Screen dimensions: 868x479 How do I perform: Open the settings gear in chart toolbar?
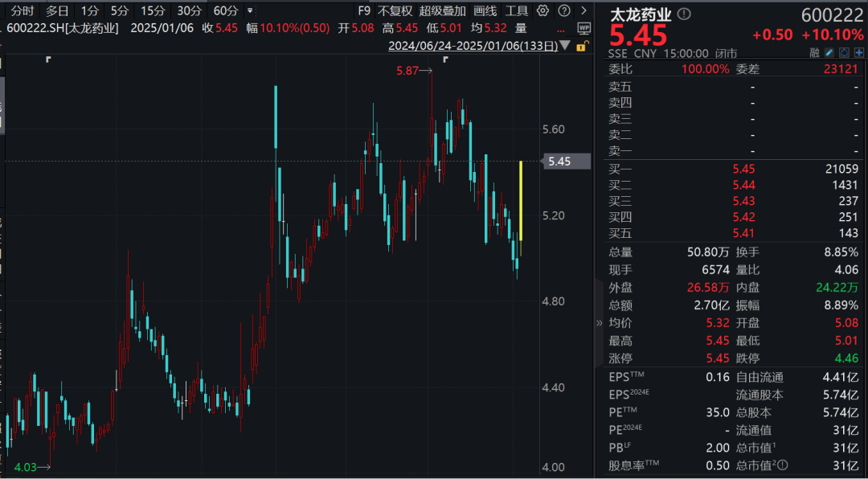[543, 10]
